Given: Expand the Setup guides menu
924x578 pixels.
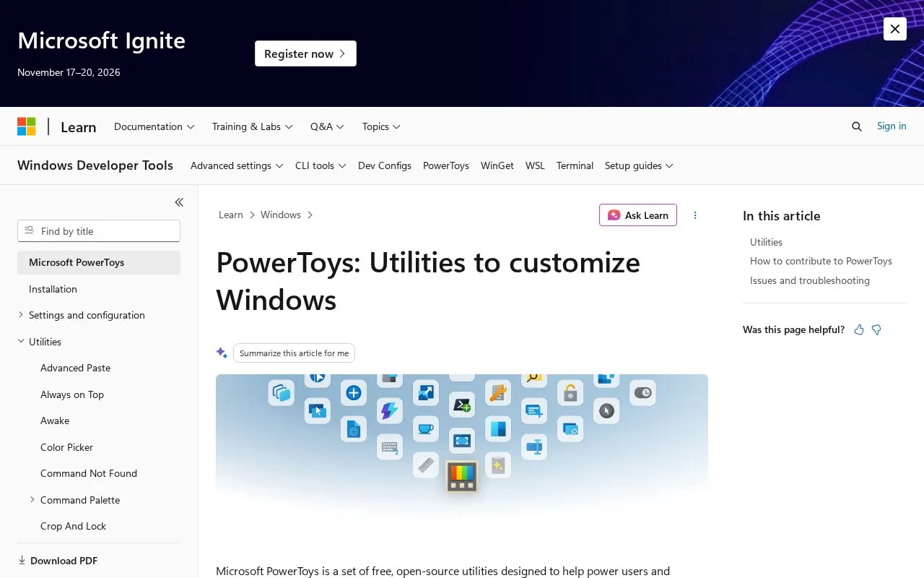Looking at the screenshot, I should coord(639,165).
